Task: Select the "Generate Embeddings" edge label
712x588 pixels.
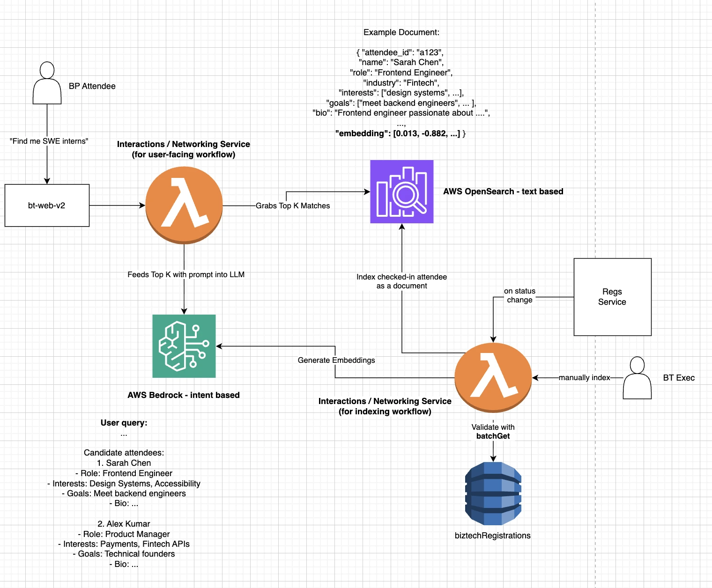Action: (x=336, y=360)
